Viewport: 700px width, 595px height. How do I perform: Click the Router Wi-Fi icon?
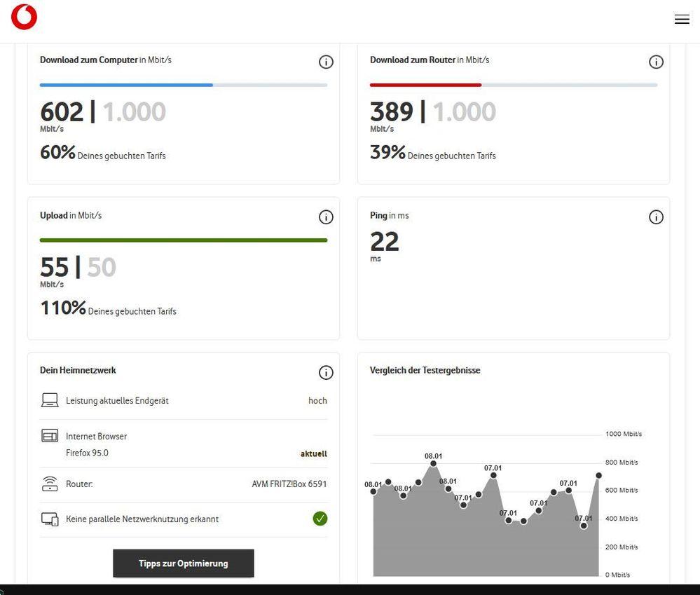50,484
